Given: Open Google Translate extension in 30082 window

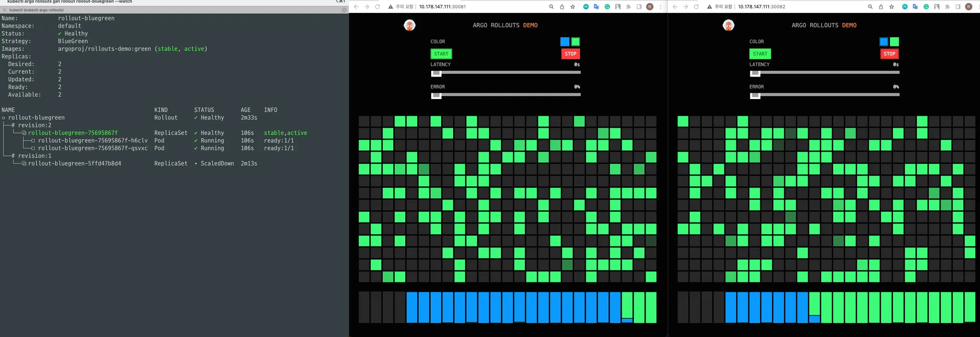Looking at the screenshot, I should coord(915,7).
